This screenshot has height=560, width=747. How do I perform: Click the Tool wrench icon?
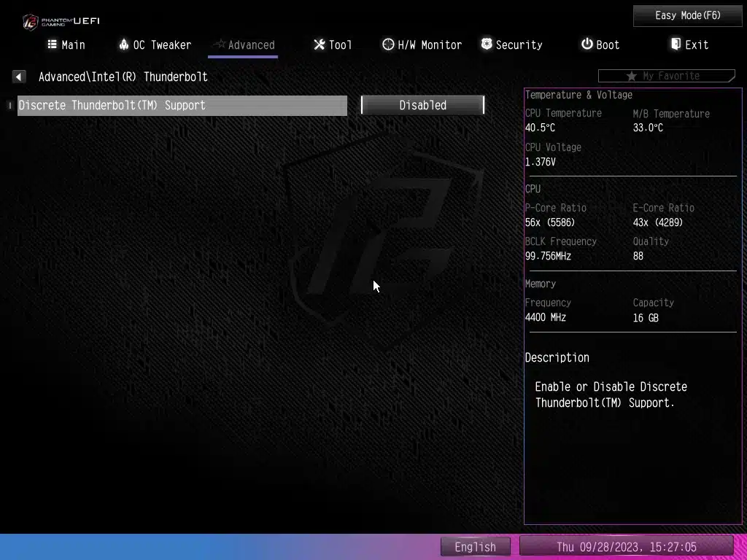pyautogui.click(x=319, y=44)
